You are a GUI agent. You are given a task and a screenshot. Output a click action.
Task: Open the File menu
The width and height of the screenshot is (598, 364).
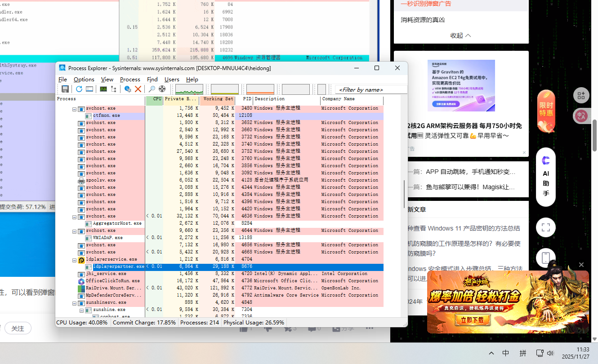(63, 79)
